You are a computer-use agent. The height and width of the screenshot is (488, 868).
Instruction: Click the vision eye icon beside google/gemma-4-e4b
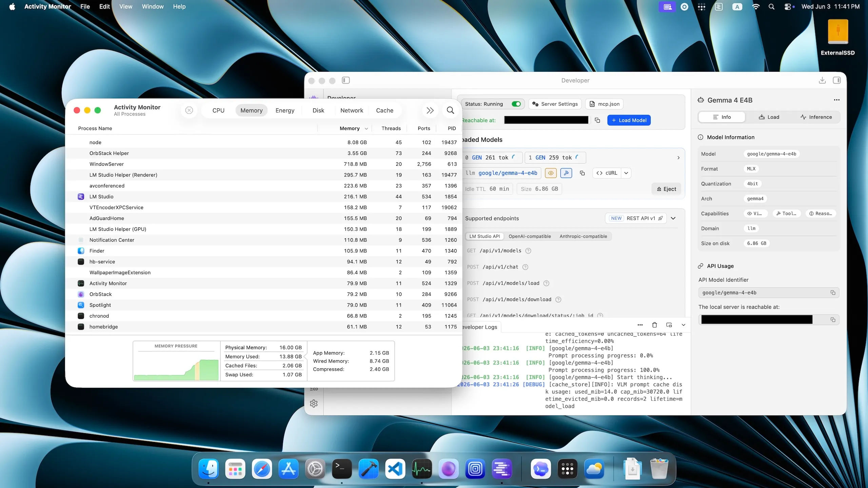[551, 173]
